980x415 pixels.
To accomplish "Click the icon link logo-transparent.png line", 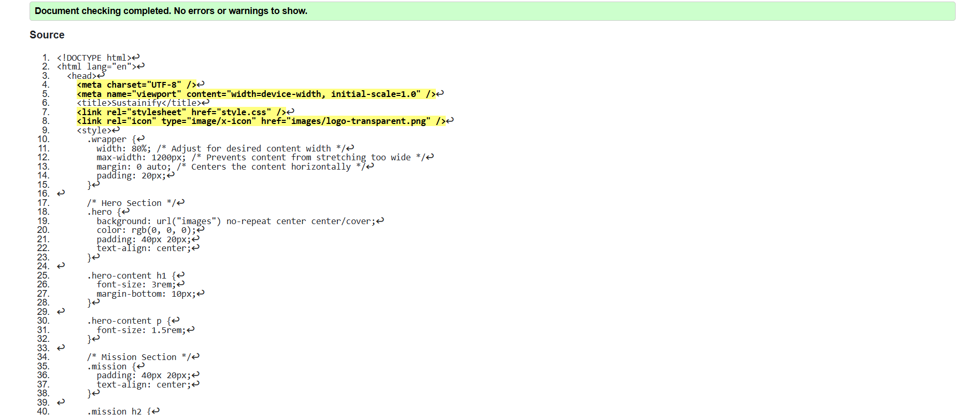I will coord(265,121).
